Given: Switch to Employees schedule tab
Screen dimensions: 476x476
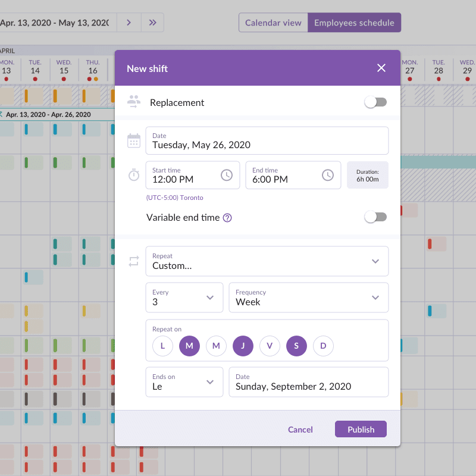Looking at the screenshot, I should (x=354, y=23).
